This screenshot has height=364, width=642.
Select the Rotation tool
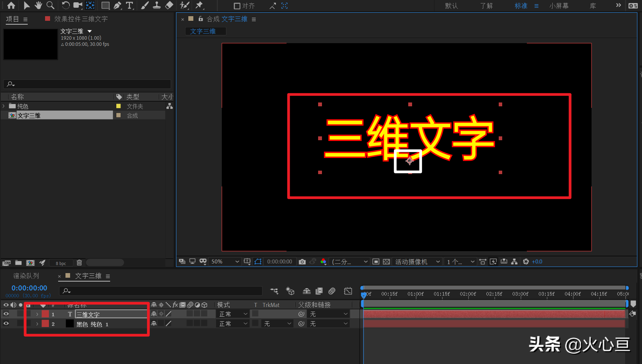[65, 5]
